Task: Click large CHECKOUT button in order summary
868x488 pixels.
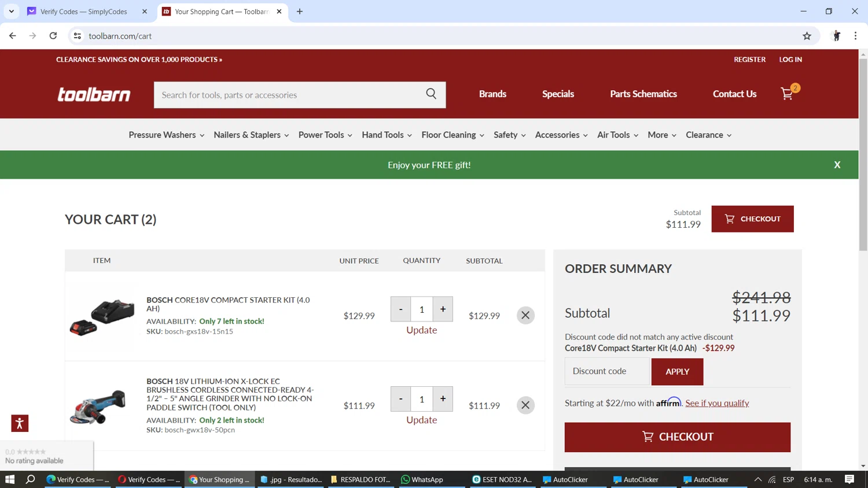Action: click(678, 437)
